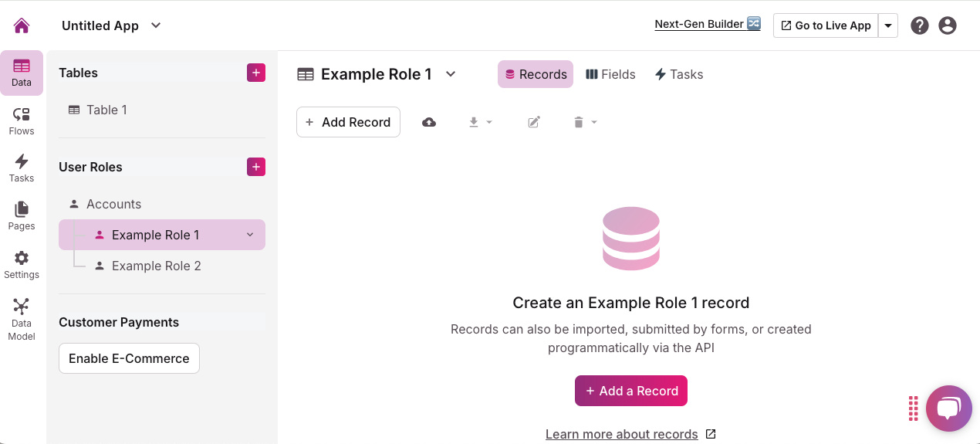
Task: Open the Example Role 1 title dropdown
Action: pyautogui.click(x=451, y=74)
